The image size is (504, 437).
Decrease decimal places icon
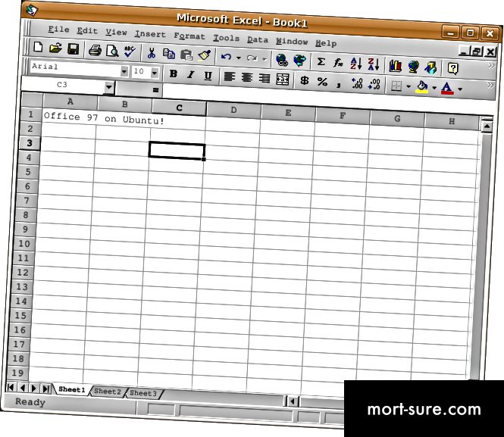374,84
